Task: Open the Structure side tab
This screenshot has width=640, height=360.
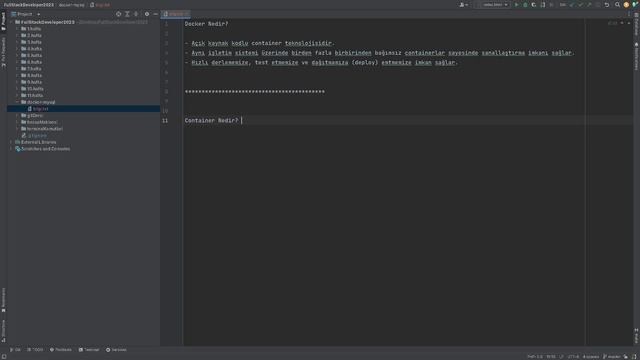Action: [x=3, y=331]
